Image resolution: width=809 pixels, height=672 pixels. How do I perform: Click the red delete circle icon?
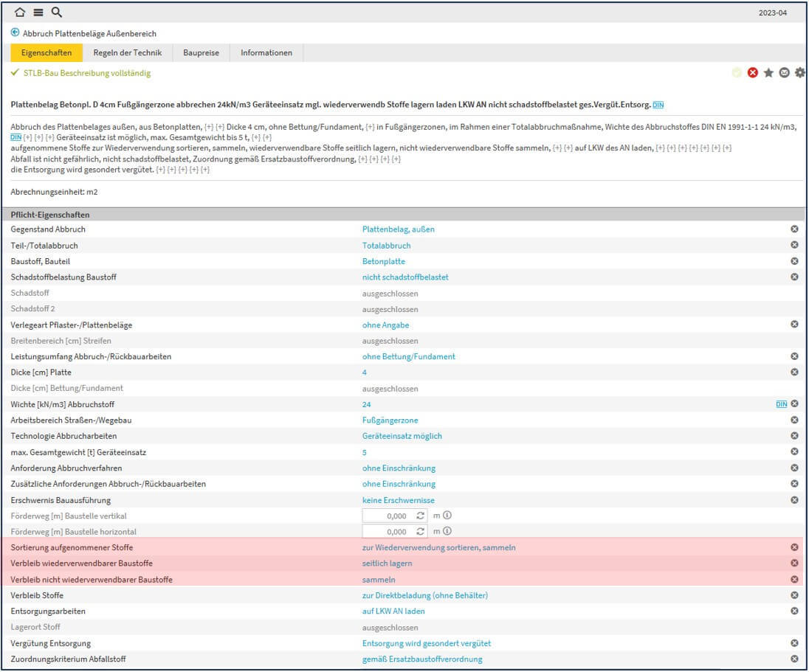click(x=753, y=73)
